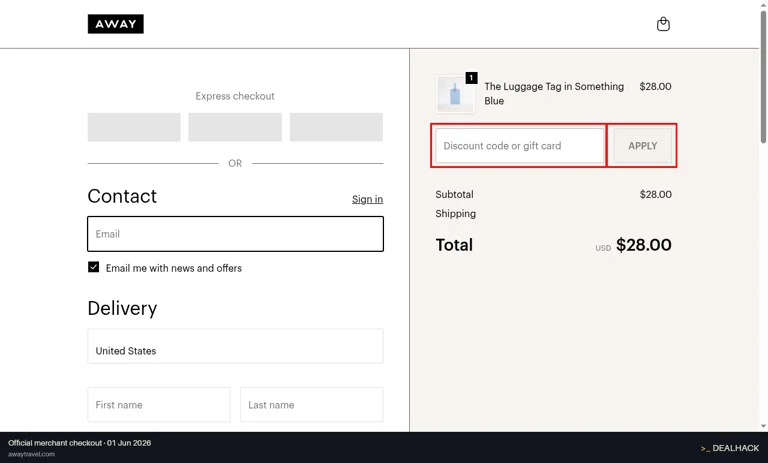Screen dimensions: 768x463
Task: Click the Last name field
Action: click(x=312, y=405)
